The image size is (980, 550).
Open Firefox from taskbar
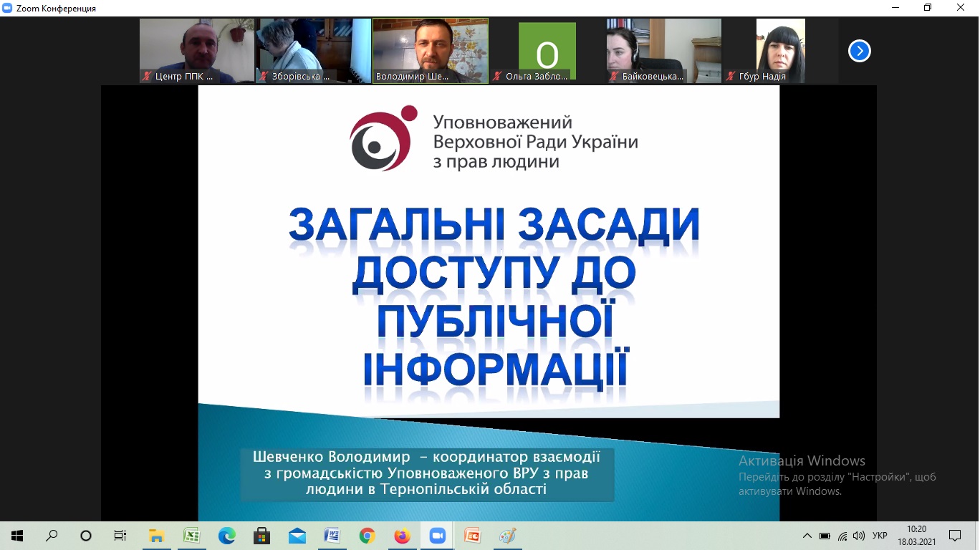tap(402, 536)
